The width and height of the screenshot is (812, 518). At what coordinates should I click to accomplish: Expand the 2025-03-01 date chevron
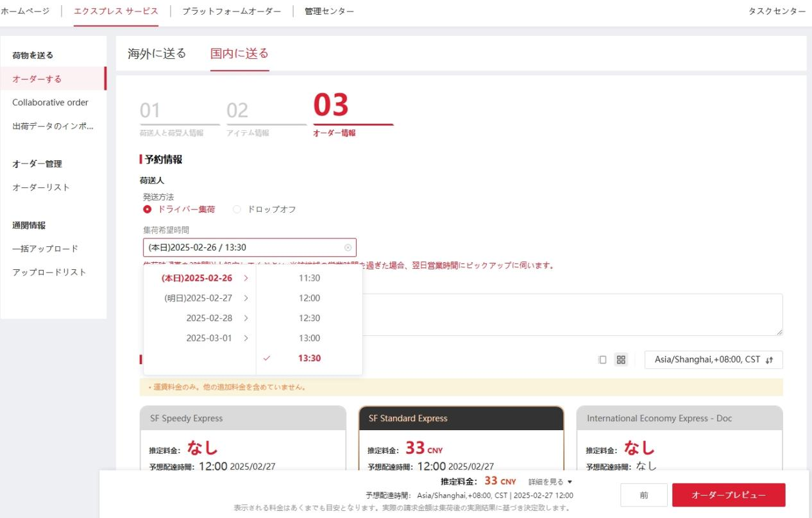click(244, 338)
